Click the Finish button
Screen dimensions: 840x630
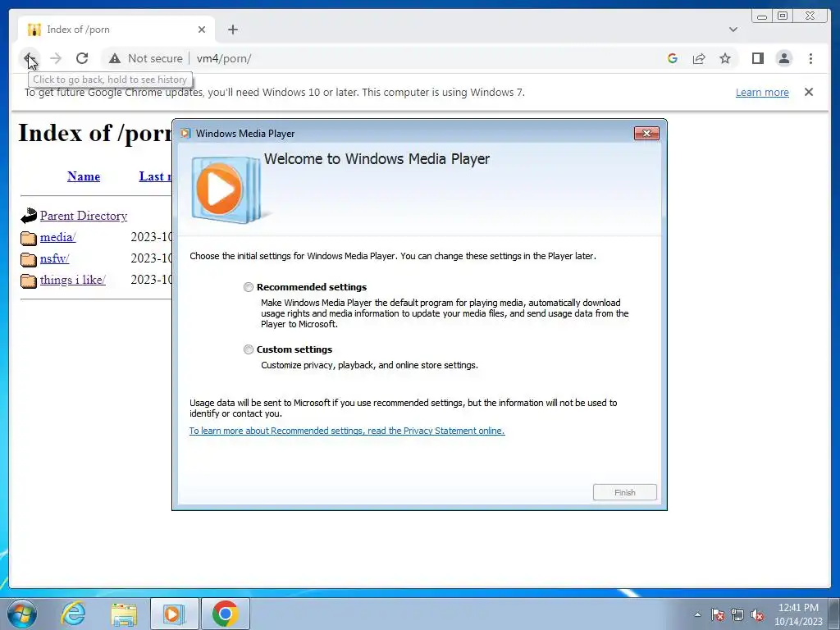pyautogui.click(x=624, y=492)
